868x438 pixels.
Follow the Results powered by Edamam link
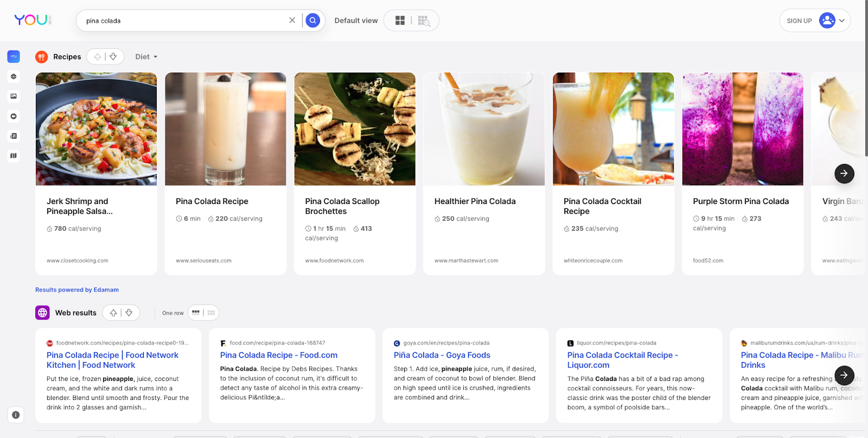point(77,290)
